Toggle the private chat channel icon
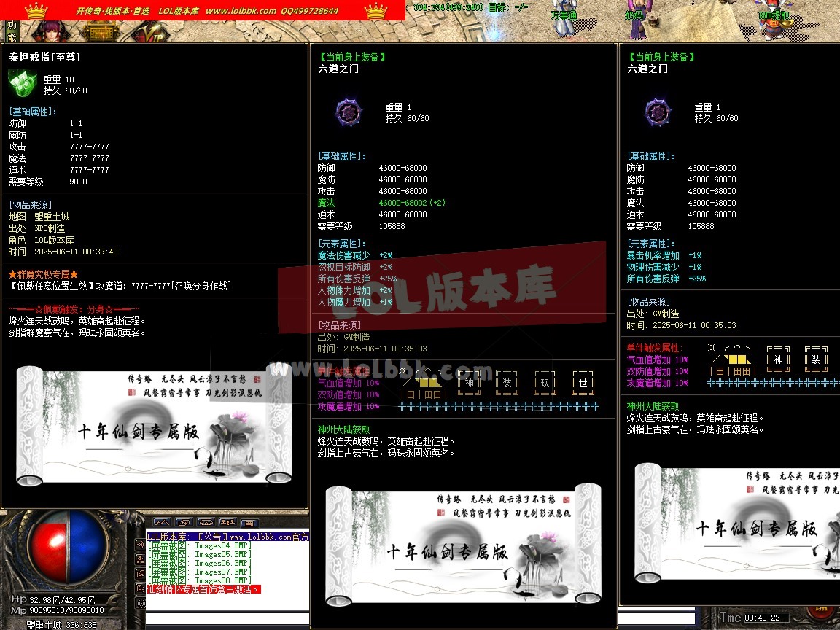The width and height of the screenshot is (840, 630). pos(140,574)
